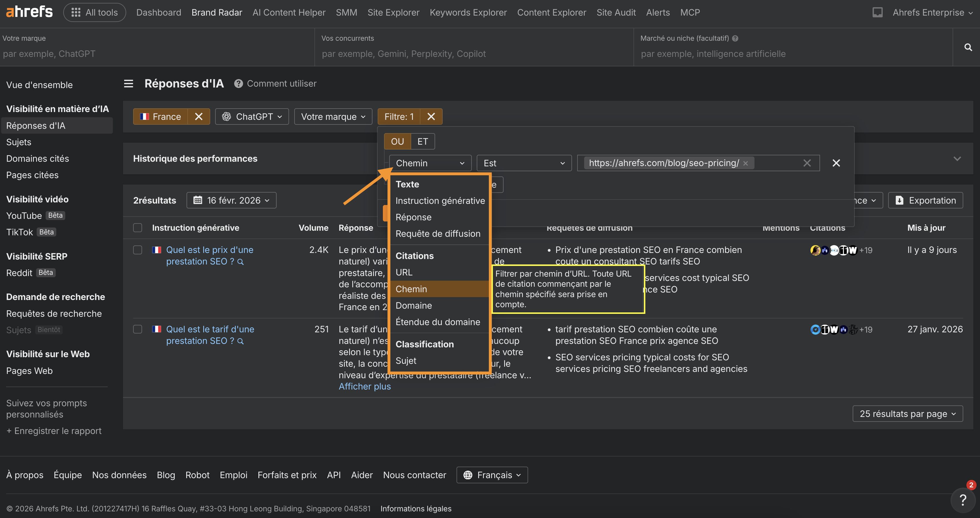Search the first prompt's magnifier icon

(x=241, y=262)
